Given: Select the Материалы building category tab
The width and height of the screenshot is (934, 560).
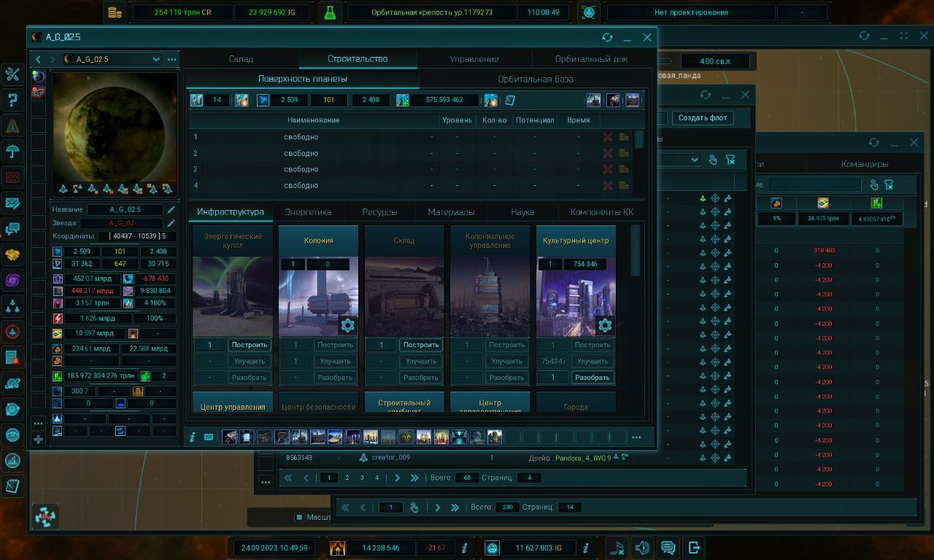Looking at the screenshot, I should [451, 212].
